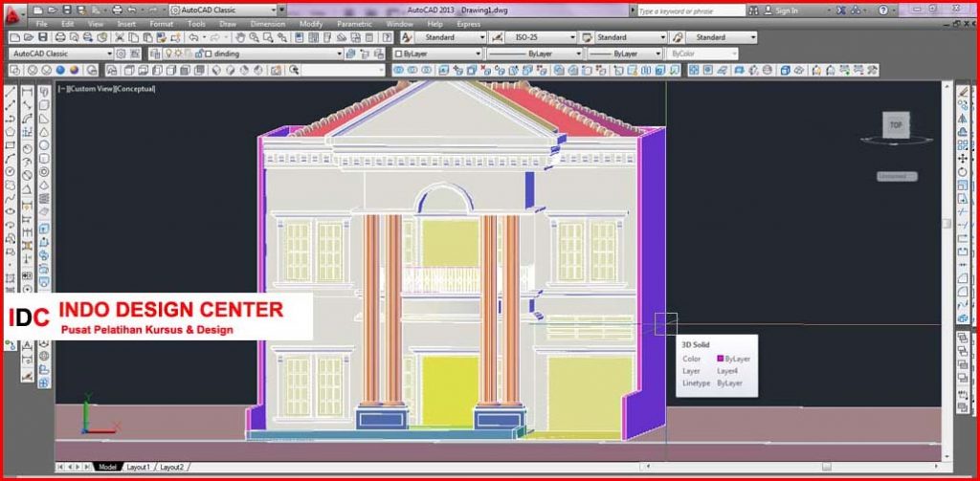Open the Draw menu
The width and height of the screenshot is (980, 481).
click(x=228, y=24)
